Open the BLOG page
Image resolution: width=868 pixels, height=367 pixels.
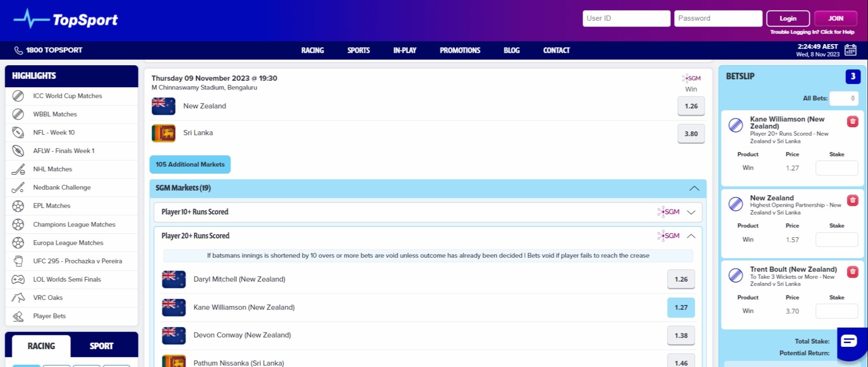click(511, 51)
